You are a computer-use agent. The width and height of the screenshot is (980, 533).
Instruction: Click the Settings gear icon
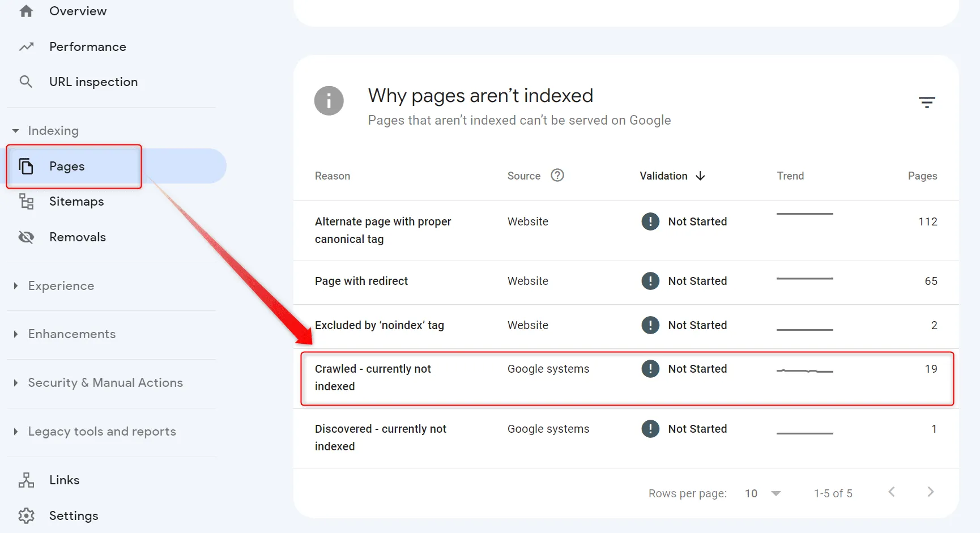26,515
